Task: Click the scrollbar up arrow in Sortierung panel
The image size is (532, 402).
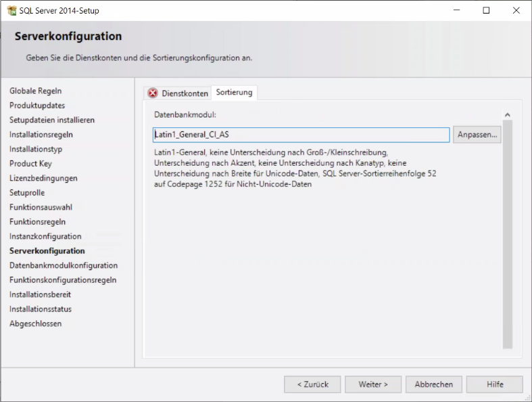Action: [x=508, y=116]
